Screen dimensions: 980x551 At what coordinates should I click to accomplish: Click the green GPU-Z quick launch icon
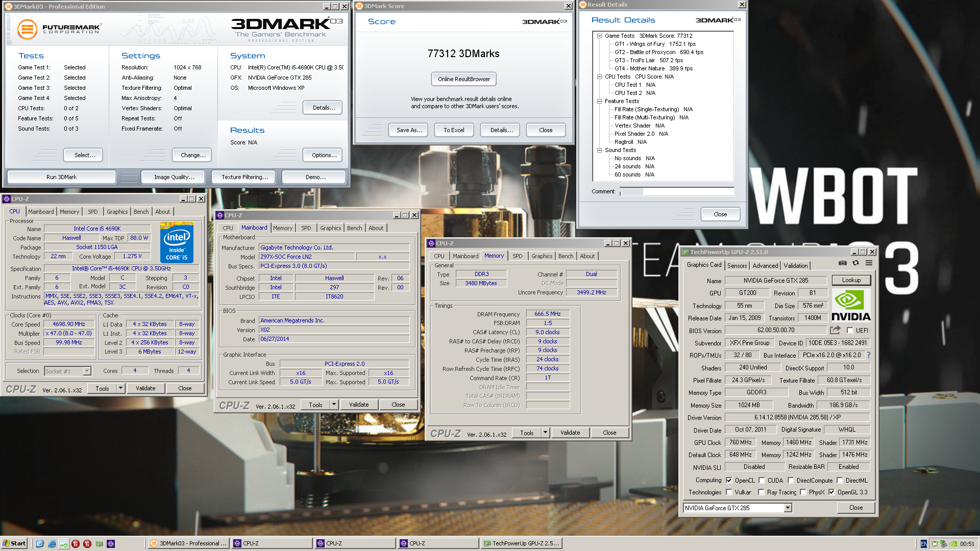point(99,544)
